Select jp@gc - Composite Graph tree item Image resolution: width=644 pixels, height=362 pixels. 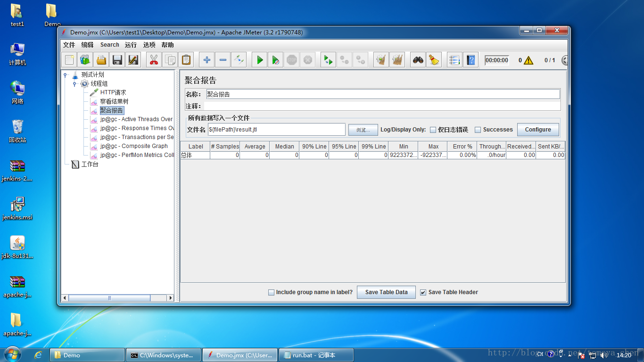pos(134,146)
